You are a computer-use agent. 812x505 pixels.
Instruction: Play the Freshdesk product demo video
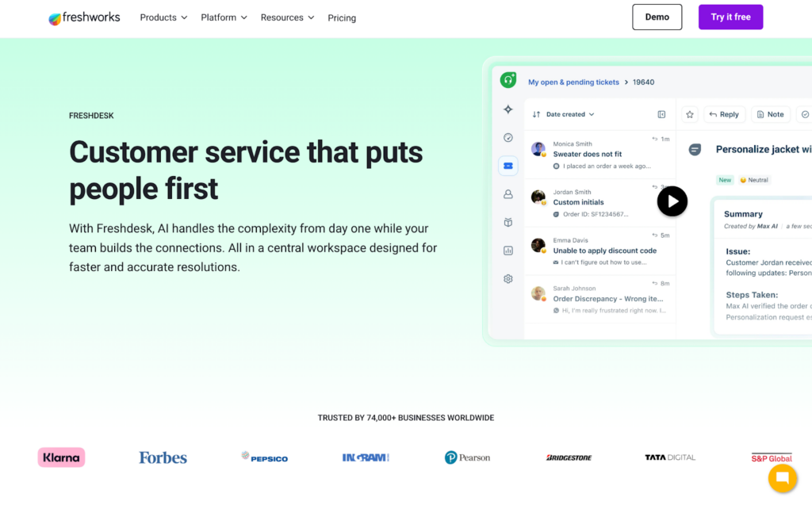click(x=672, y=201)
